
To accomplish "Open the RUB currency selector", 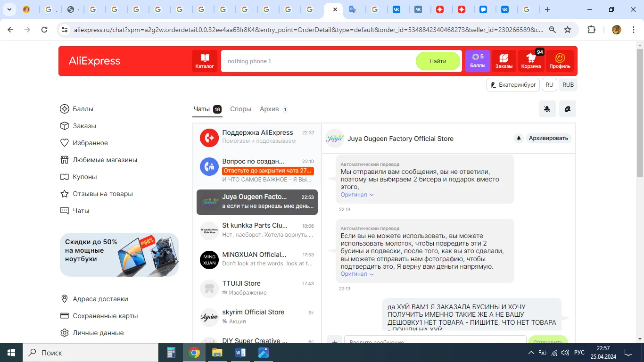I will coord(568,85).
